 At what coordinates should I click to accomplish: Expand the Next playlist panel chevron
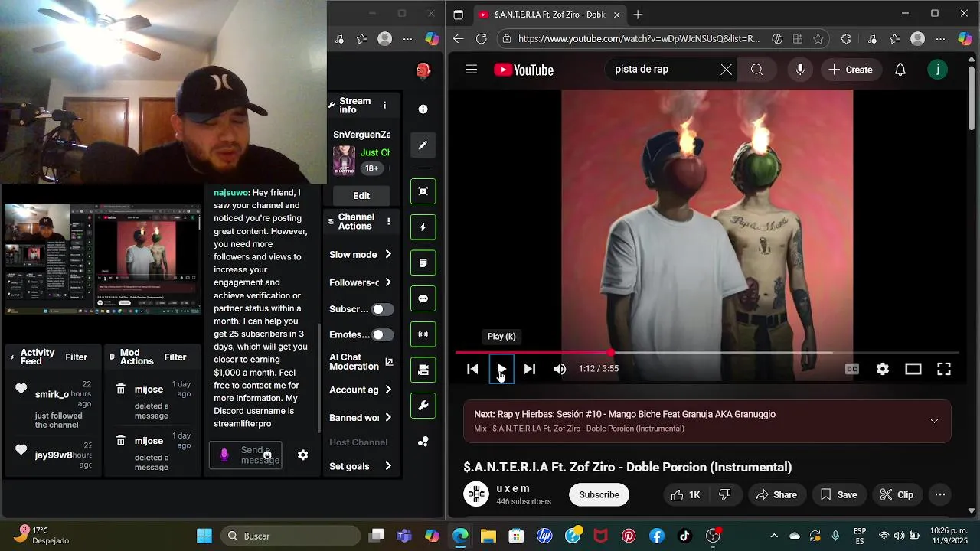click(934, 421)
